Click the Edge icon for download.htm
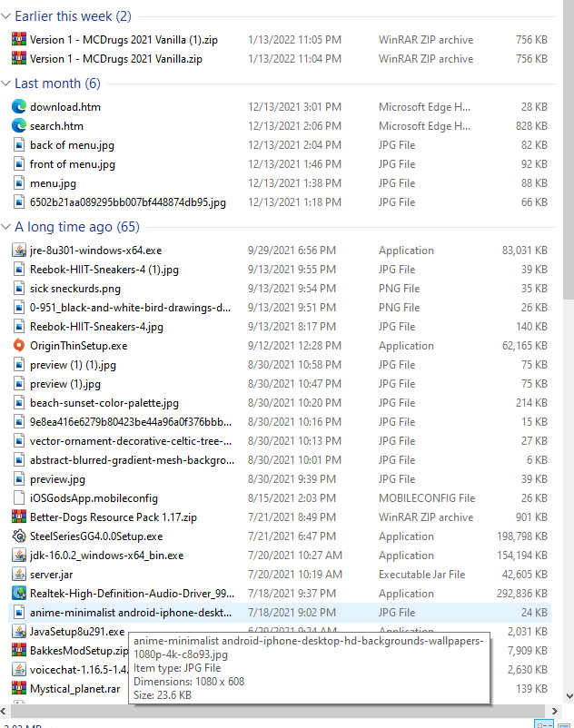The height and width of the screenshot is (728, 574). [18, 107]
